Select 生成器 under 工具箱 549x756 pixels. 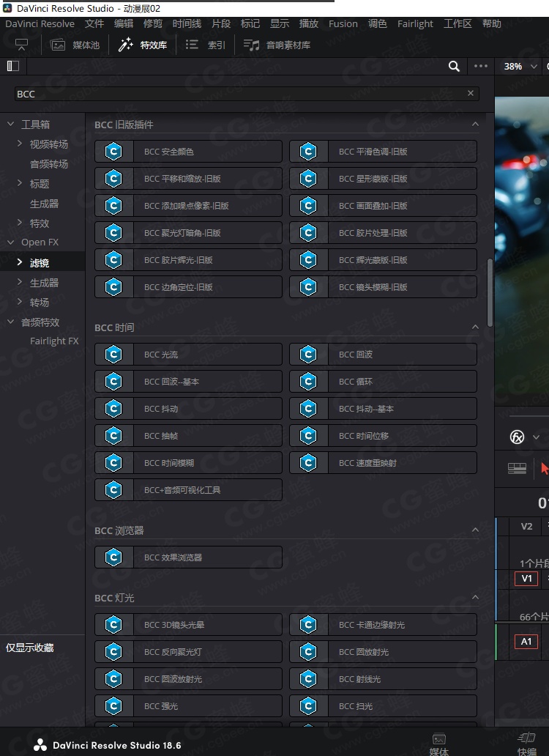pyautogui.click(x=44, y=204)
